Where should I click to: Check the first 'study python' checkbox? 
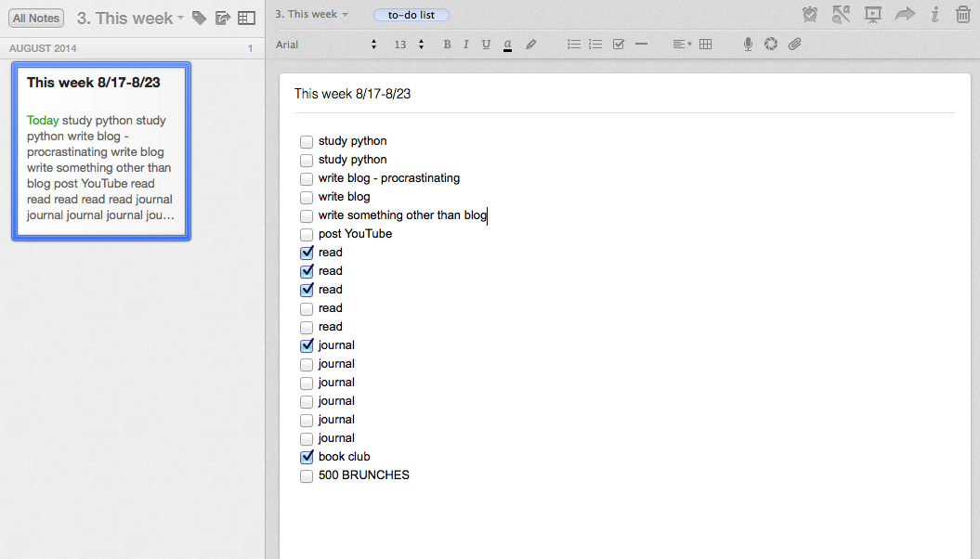click(x=307, y=142)
